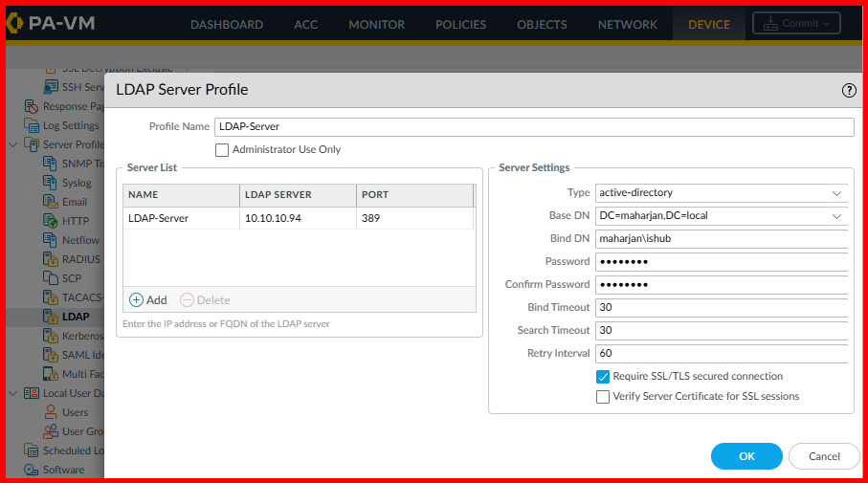Click the Bind DN input field
868x483 pixels.
click(x=721, y=238)
